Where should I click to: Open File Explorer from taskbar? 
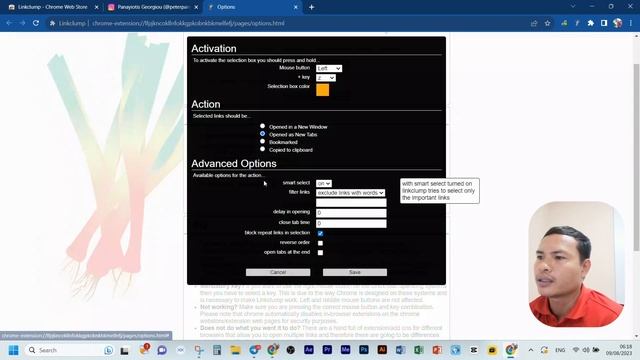pyautogui.click(x=235, y=350)
